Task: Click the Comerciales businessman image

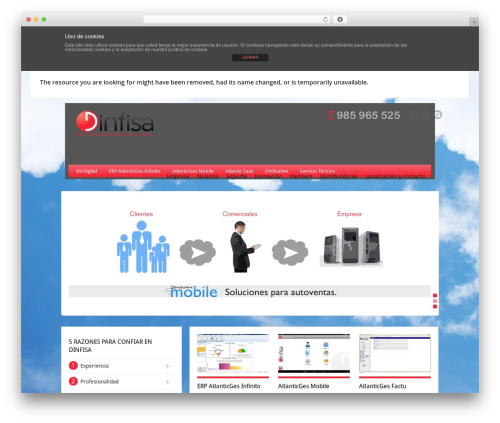Action: (244, 247)
